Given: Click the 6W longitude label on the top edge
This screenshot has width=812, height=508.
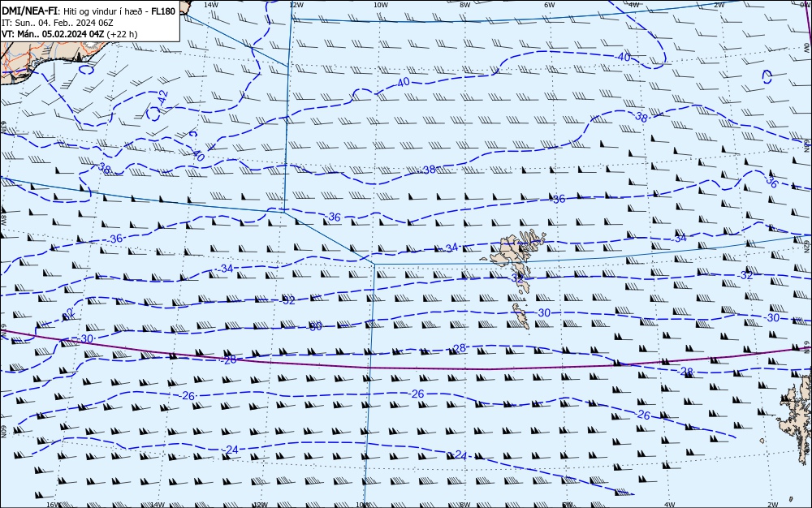Looking at the screenshot, I should [x=550, y=5].
